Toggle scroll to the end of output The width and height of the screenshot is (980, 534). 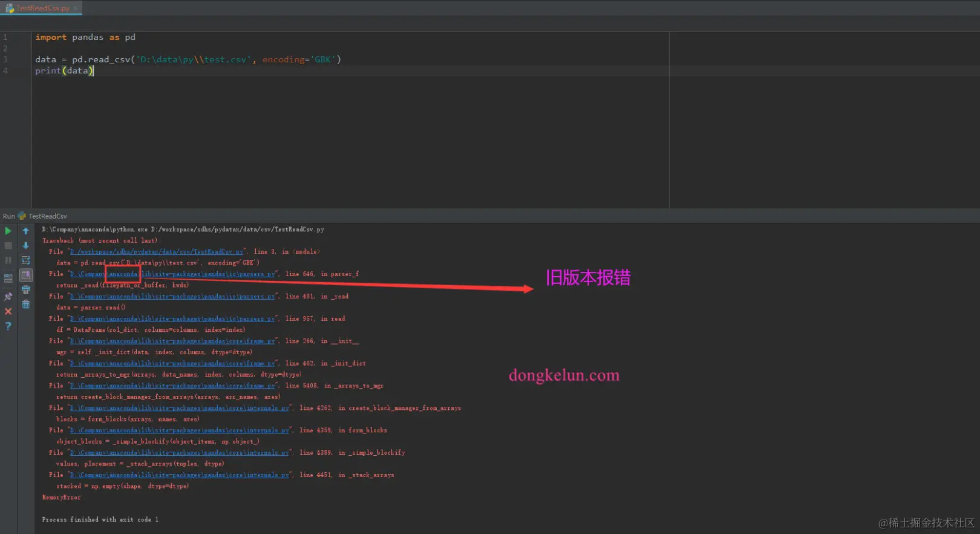[x=25, y=275]
